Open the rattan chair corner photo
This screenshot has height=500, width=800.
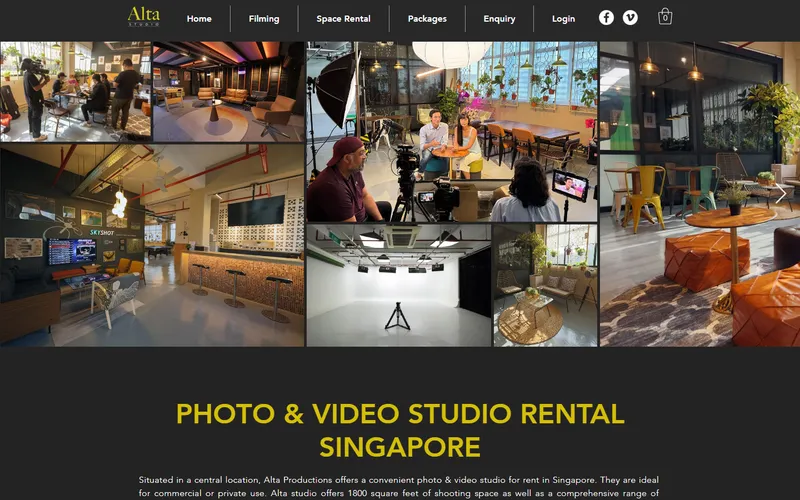point(545,285)
